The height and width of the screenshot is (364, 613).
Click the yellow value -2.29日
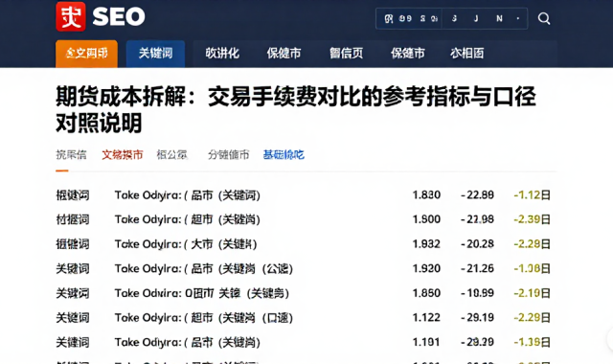coord(533,318)
